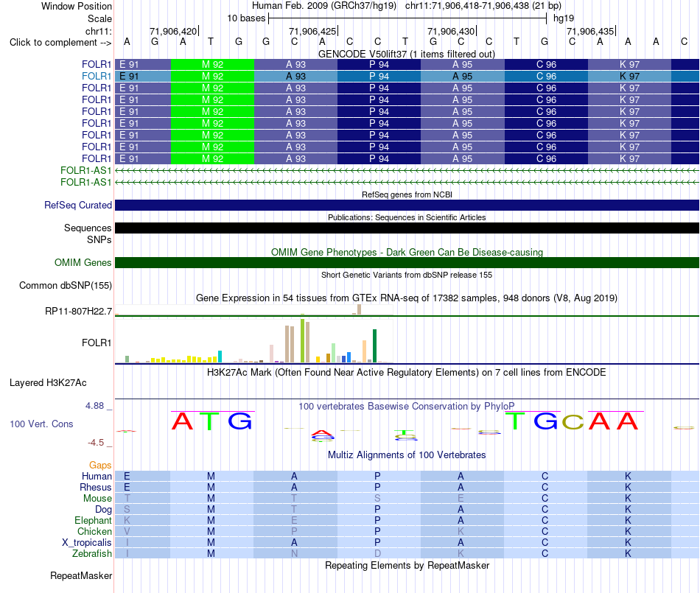Image resolution: width=700 pixels, height=593 pixels.
Task: Click the C 96 codon in highlighted FOLR1 row
Action: coord(547,77)
